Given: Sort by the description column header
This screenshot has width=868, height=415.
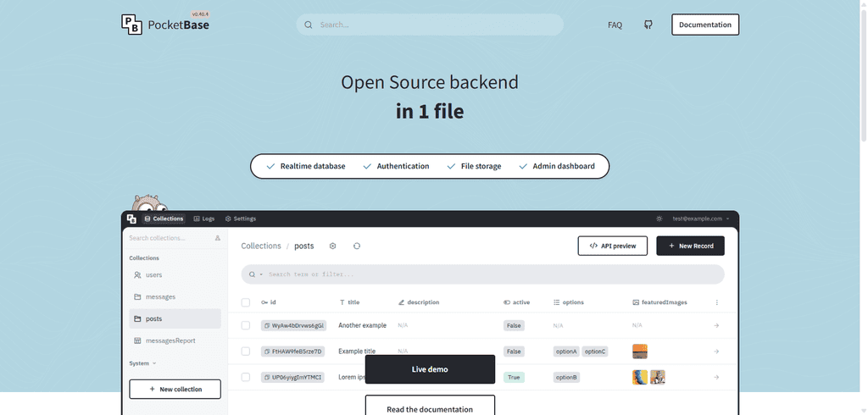Looking at the screenshot, I should (419, 302).
